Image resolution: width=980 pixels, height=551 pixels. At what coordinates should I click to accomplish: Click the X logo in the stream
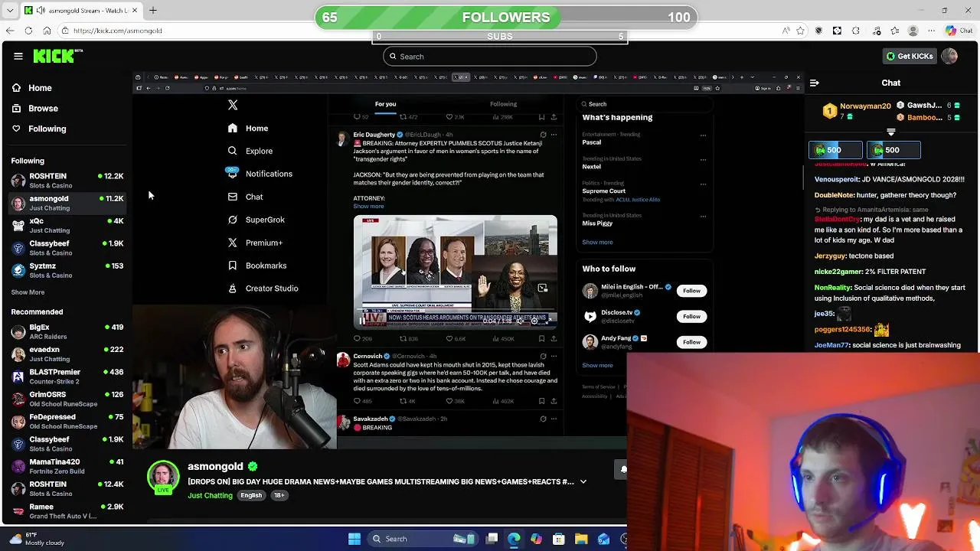pos(233,105)
